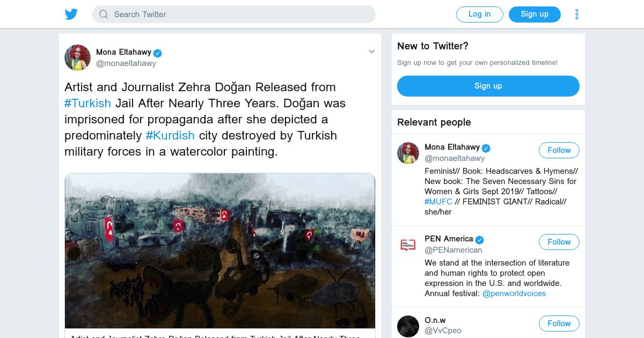Open the three-dot more options menu
This screenshot has height=338, width=644.
point(577,14)
